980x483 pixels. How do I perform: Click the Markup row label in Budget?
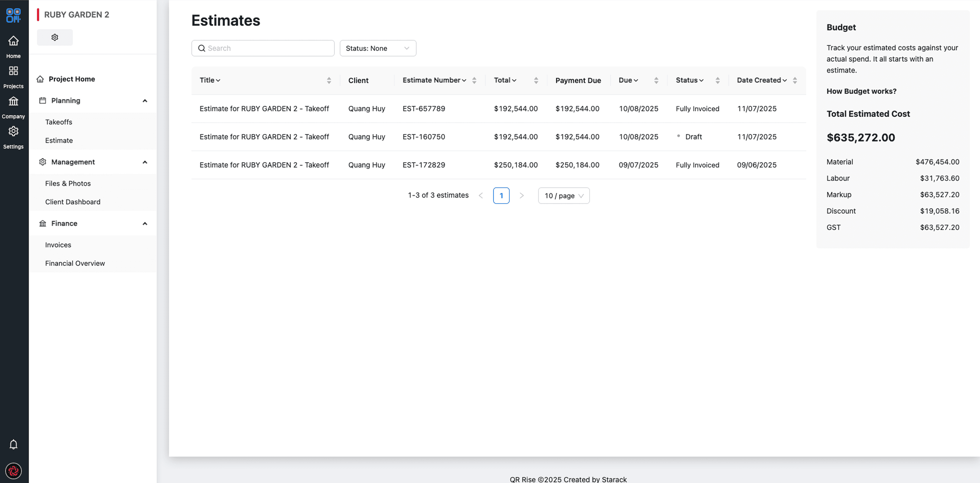pos(838,195)
